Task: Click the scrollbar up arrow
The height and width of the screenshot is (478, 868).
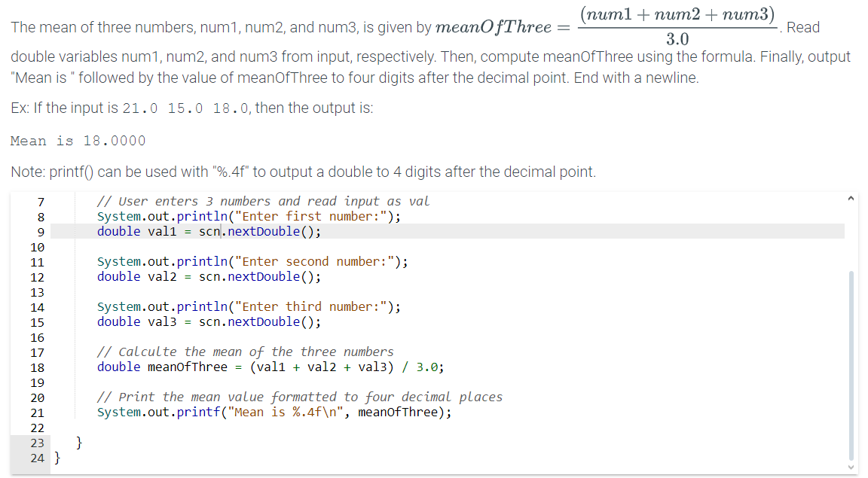Action: (x=851, y=197)
